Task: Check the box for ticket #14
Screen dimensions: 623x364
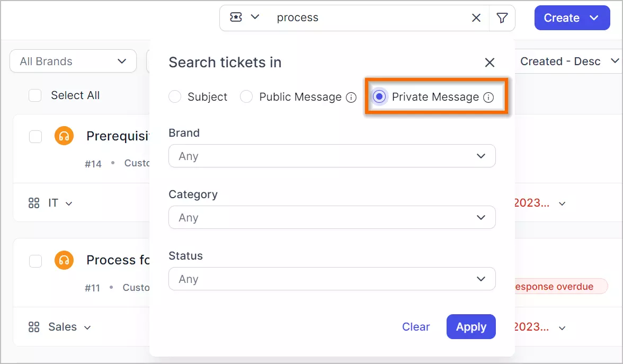Action: coord(35,136)
